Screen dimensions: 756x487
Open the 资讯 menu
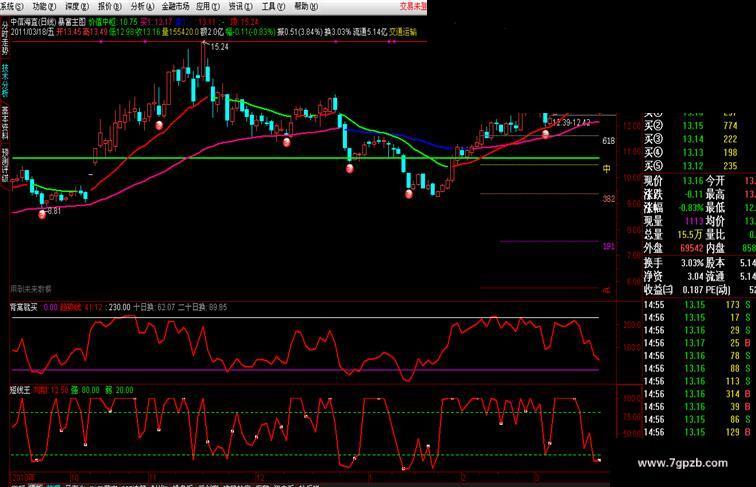[x=240, y=6]
